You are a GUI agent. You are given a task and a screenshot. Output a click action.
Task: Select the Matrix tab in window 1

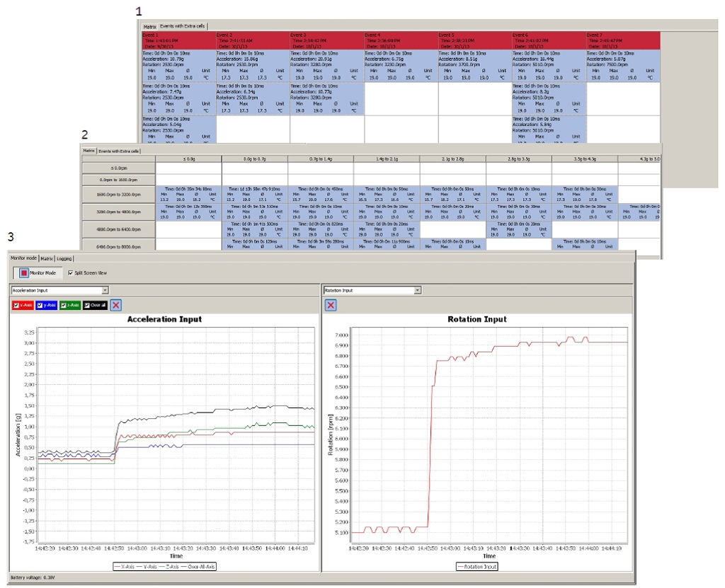149,27
